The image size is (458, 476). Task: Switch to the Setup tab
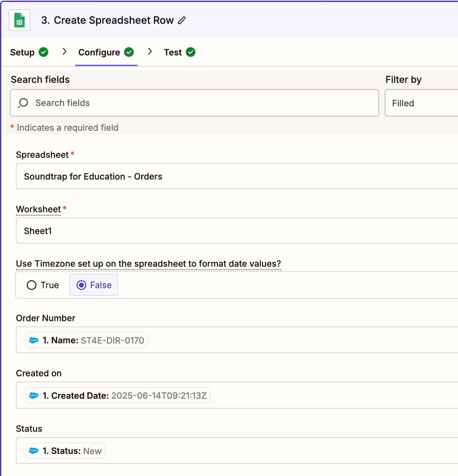(x=29, y=52)
